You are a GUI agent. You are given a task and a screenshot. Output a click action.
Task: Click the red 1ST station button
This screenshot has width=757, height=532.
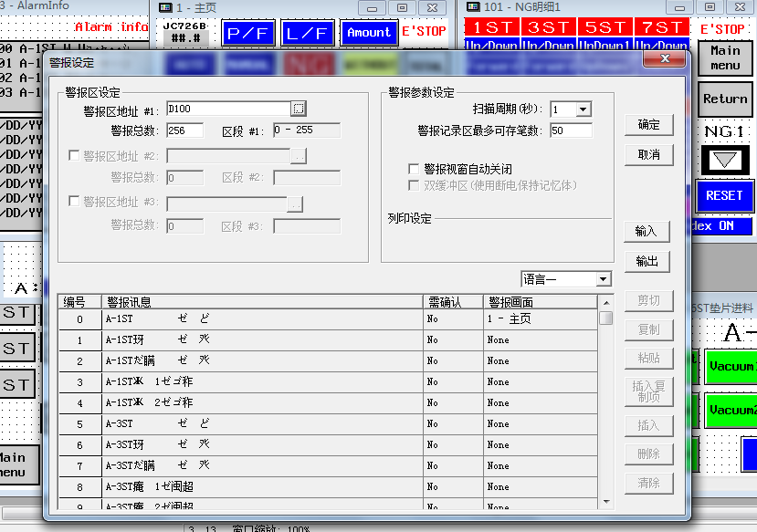pyautogui.click(x=492, y=28)
